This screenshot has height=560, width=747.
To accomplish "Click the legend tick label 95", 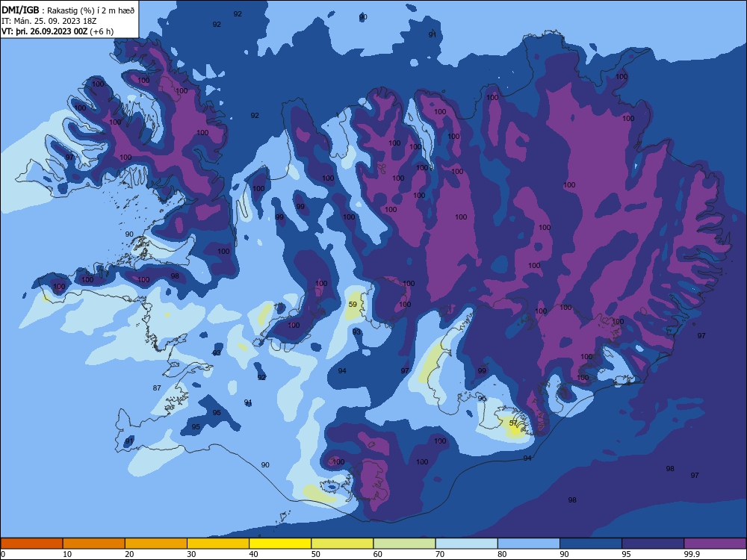I will pyautogui.click(x=626, y=554).
